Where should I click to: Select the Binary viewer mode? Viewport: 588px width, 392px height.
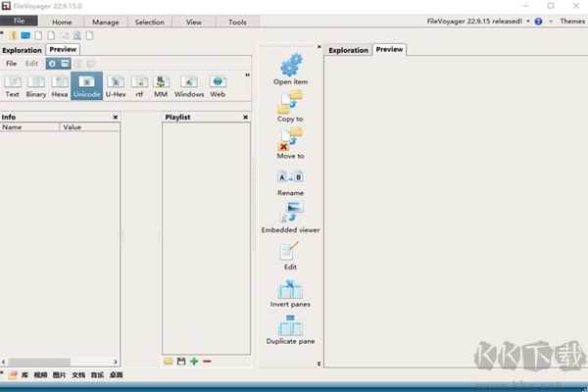tap(36, 86)
